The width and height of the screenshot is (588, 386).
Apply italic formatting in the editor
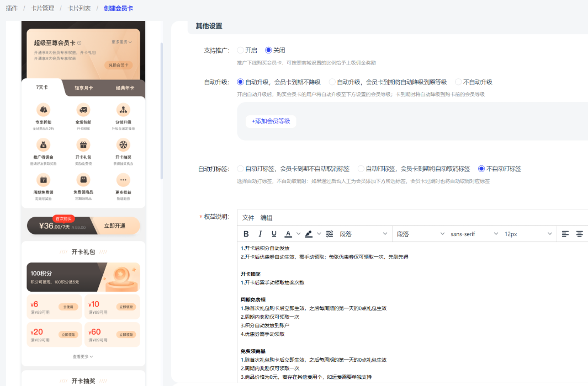(x=260, y=234)
